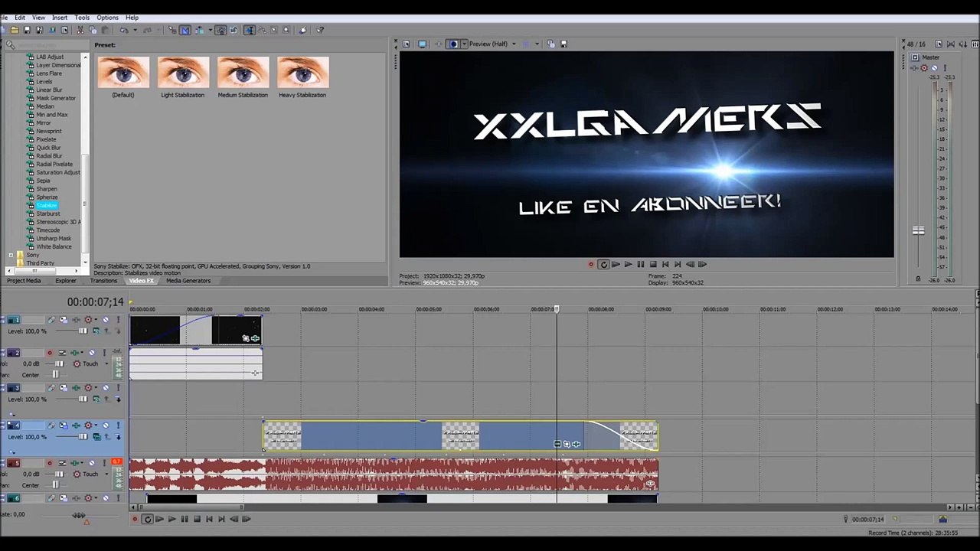The width and height of the screenshot is (980, 551).
Task: Open the Master bus properties icon
Action: (x=915, y=57)
